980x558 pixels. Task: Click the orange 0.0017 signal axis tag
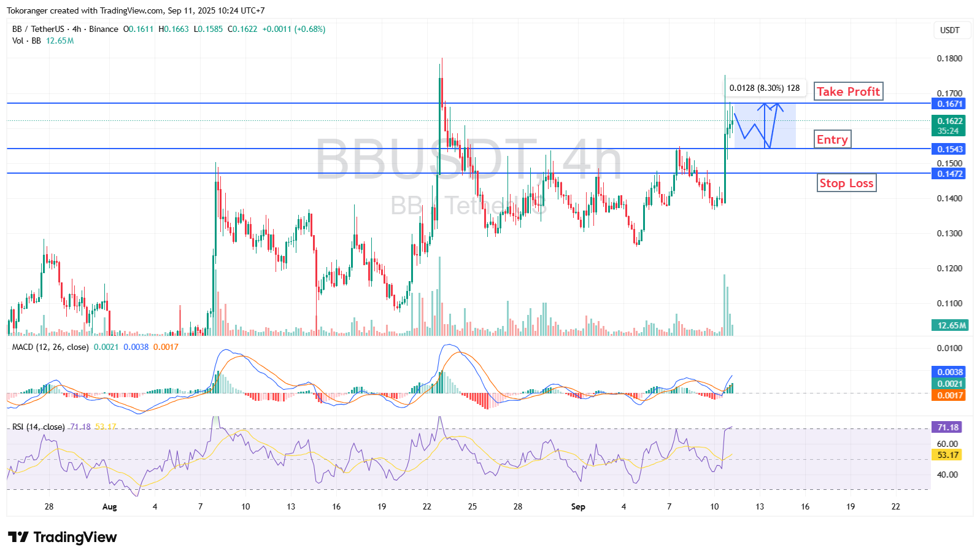tap(949, 395)
